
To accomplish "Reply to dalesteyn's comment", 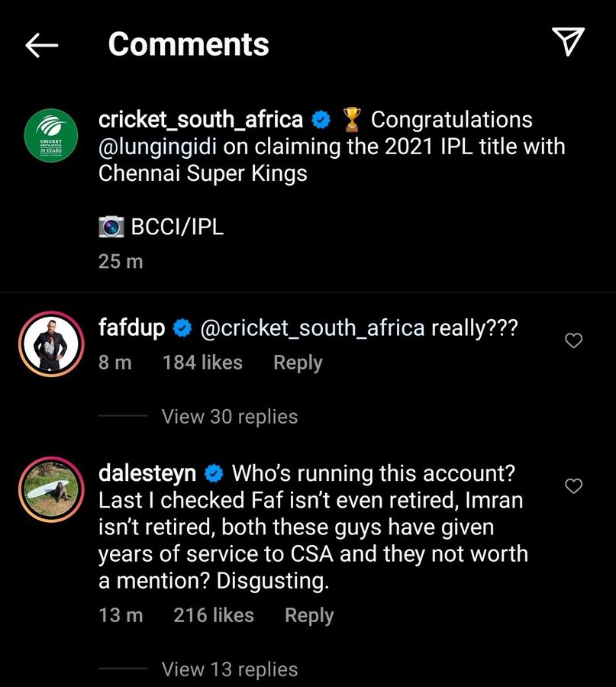I will [309, 615].
